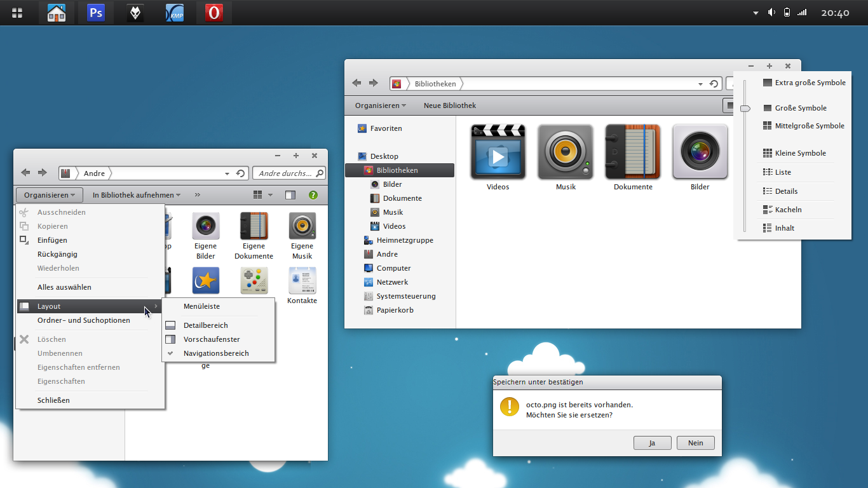Viewport: 868px width, 488px height.
Task: Select Rückgängig from Organisieren menu
Action: coord(90,254)
